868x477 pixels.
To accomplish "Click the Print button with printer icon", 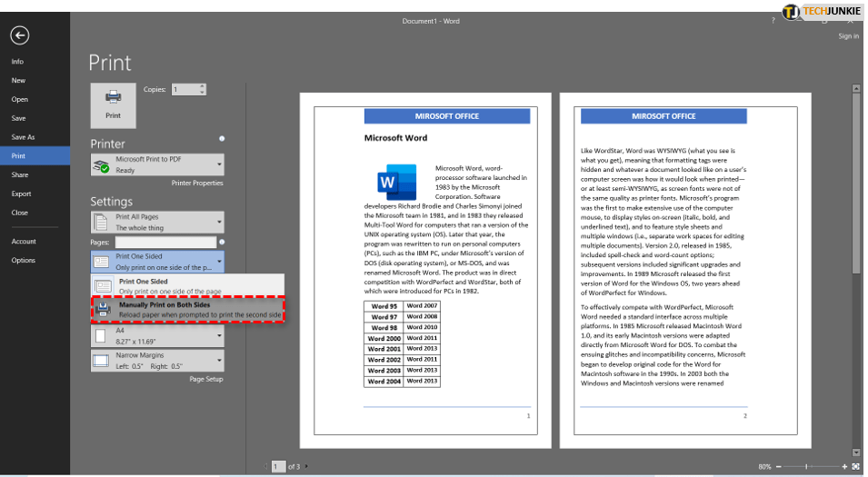I will [x=113, y=104].
